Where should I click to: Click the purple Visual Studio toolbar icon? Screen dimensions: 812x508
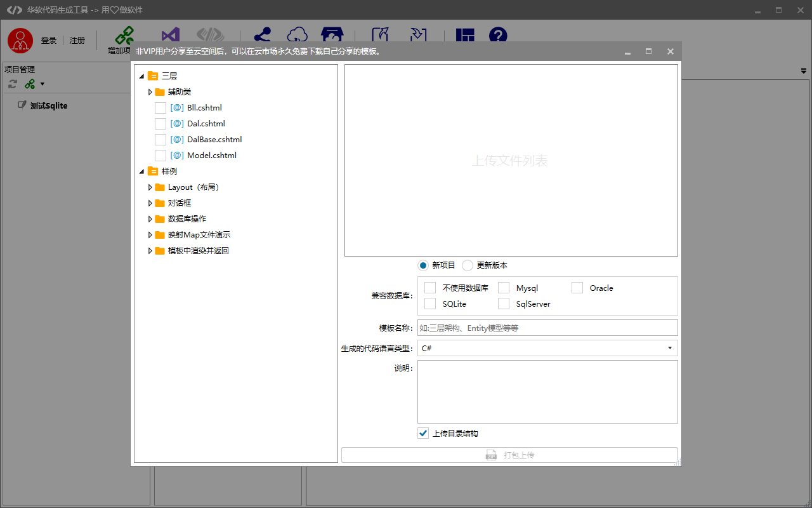[x=171, y=36]
